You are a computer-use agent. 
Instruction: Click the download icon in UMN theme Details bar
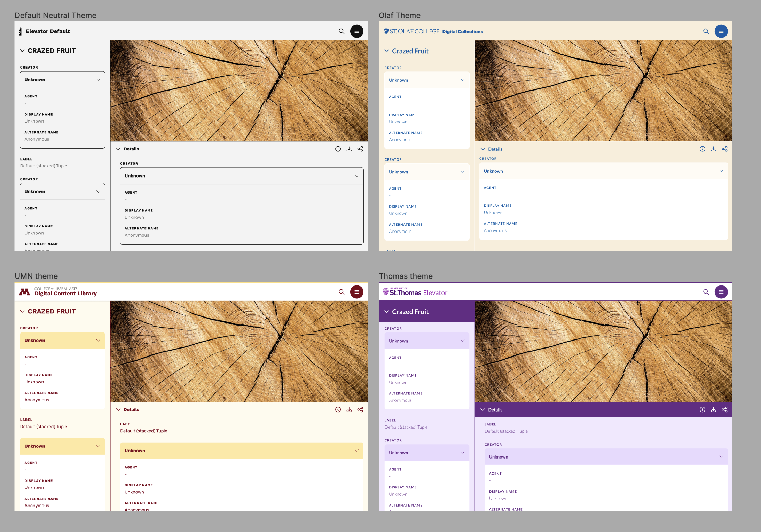[349, 410]
